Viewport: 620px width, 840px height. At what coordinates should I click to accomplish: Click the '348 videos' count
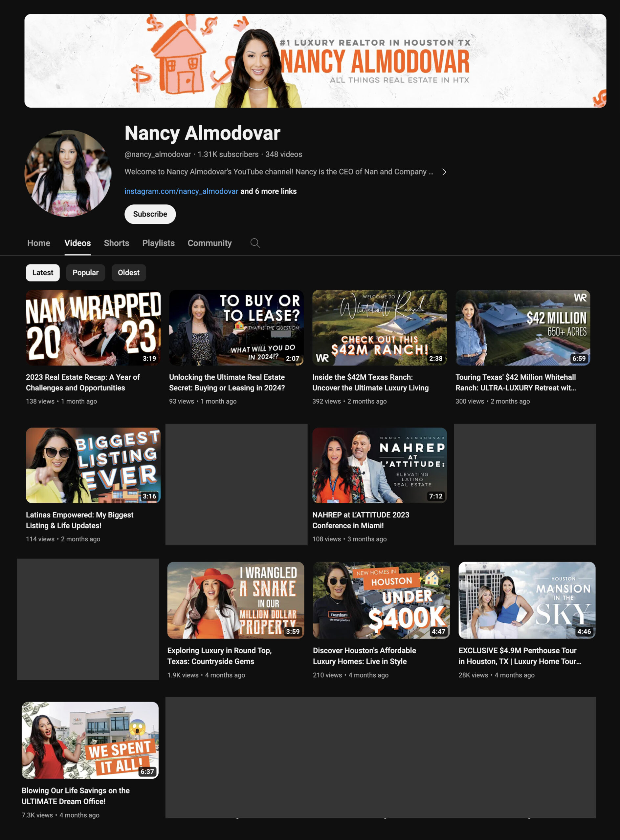(284, 154)
